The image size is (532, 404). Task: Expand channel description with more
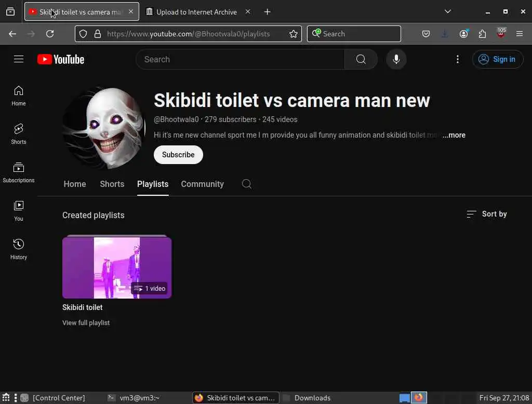coord(454,135)
